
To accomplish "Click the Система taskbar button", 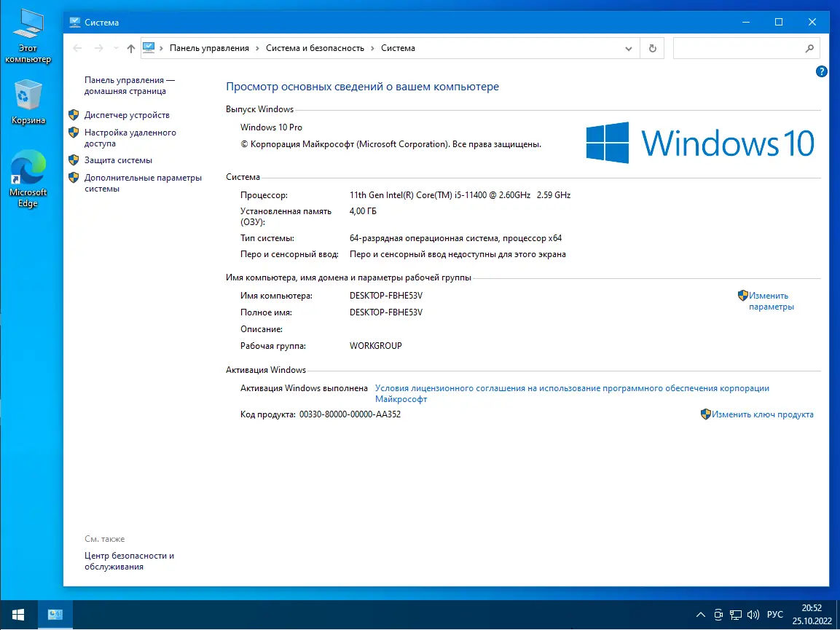I will click(x=55, y=615).
